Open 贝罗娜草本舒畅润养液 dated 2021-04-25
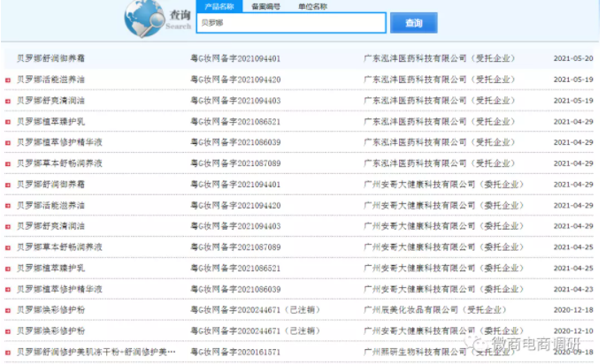Viewport: 606px width, 364px height. point(59,247)
